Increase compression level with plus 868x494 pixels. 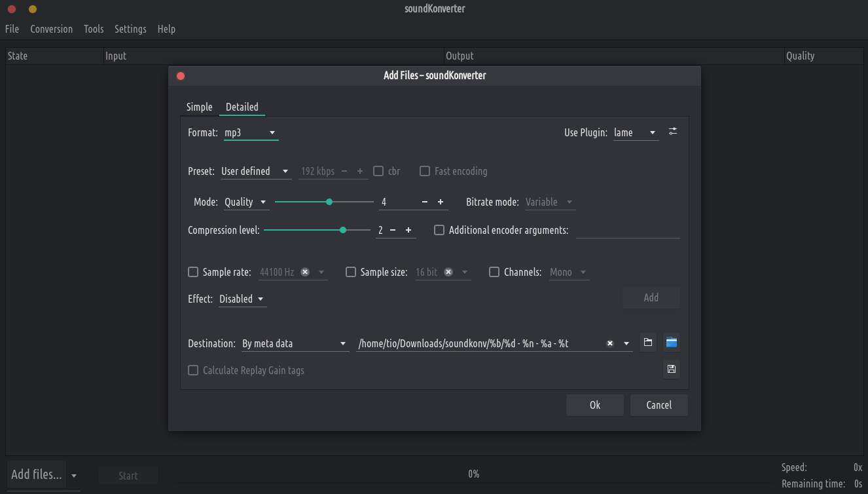(x=408, y=230)
